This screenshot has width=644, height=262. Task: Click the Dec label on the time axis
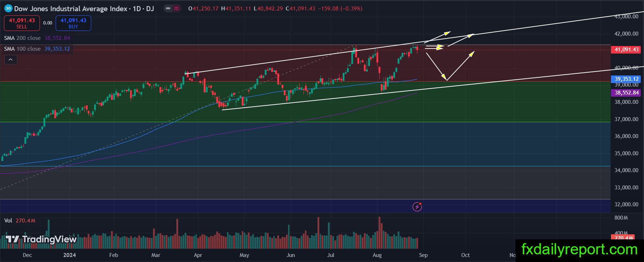click(x=27, y=255)
